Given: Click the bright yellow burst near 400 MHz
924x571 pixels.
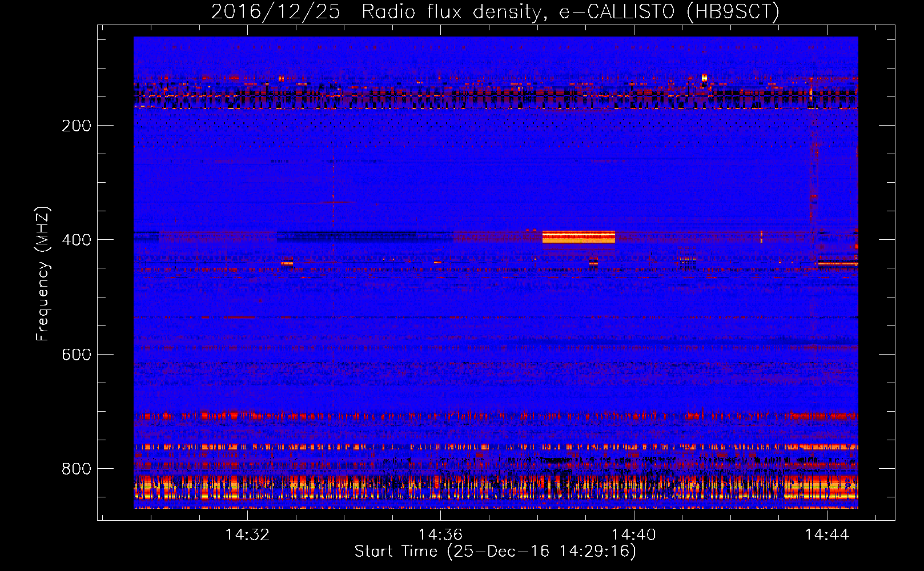Looking at the screenshot, I should pyautogui.click(x=578, y=236).
